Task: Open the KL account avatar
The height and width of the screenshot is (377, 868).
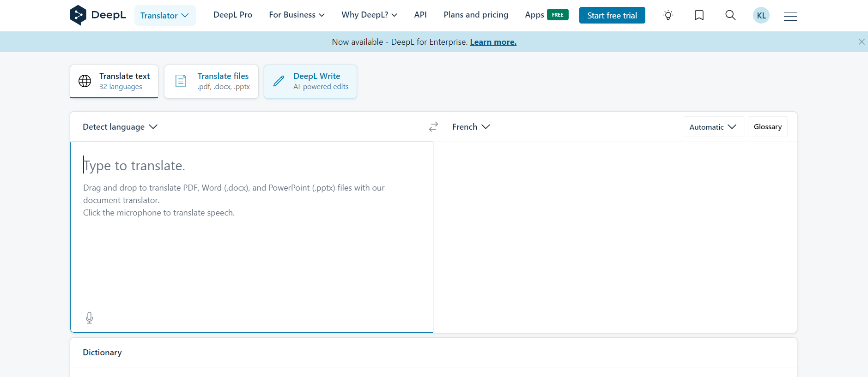Action: 761,15
